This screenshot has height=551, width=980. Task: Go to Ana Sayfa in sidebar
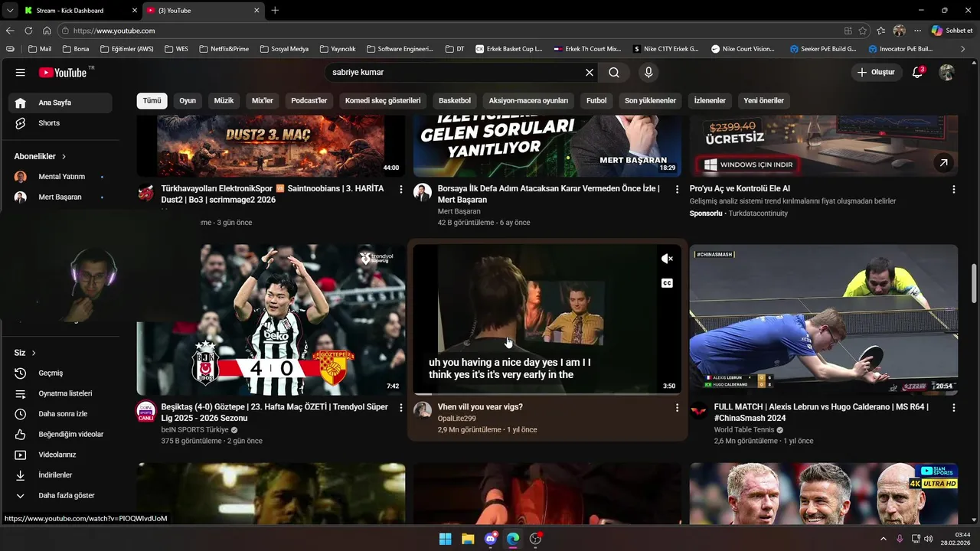click(x=60, y=103)
